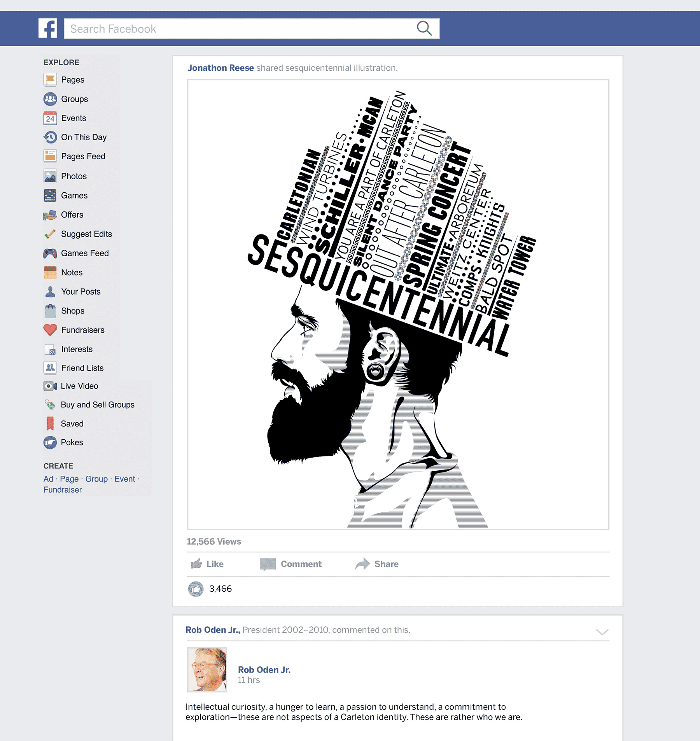Click the Games Feed controller icon
Image resolution: width=700 pixels, height=741 pixels.
pos(50,253)
